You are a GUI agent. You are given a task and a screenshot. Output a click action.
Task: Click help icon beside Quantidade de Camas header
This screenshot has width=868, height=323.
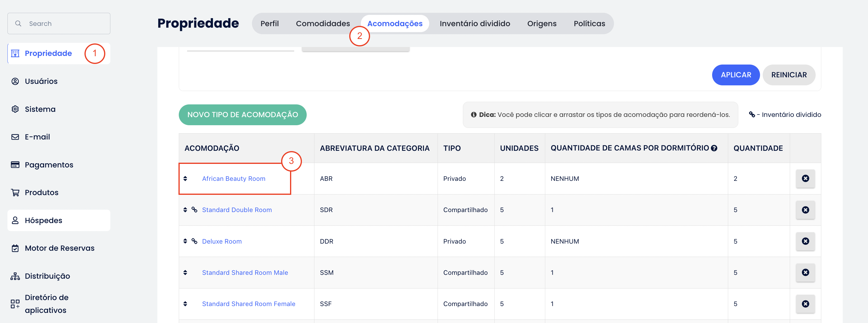pyautogui.click(x=714, y=148)
